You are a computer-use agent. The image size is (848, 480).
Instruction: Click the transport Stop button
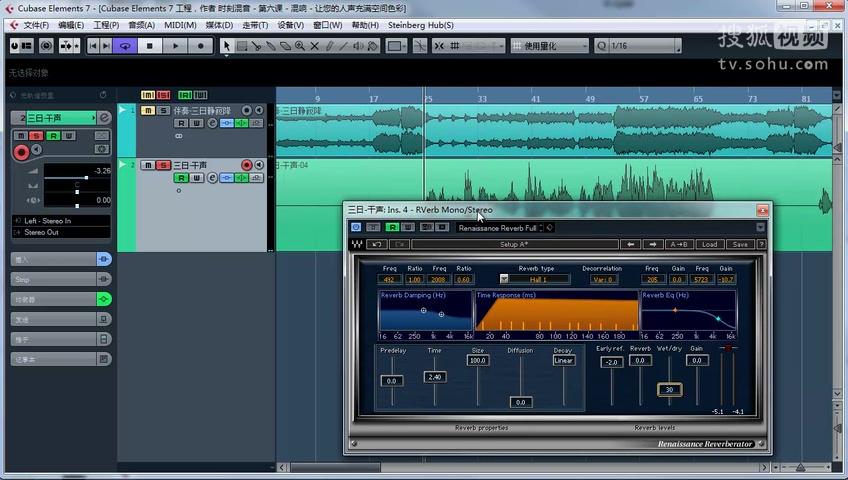coord(150,46)
